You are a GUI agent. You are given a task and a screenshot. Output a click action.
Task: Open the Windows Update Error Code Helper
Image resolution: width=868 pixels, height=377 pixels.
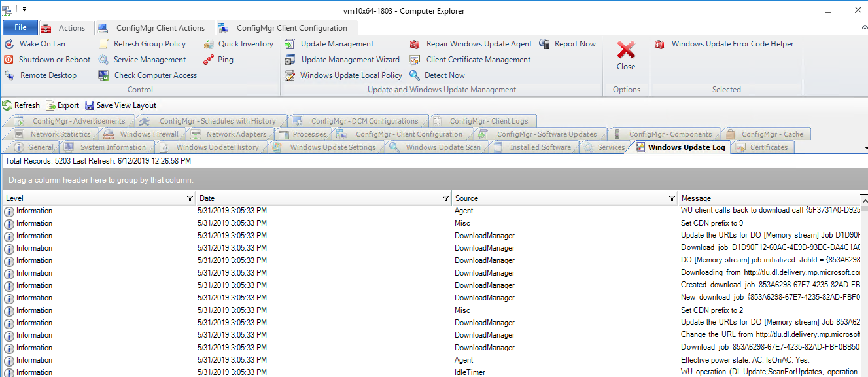(x=732, y=44)
